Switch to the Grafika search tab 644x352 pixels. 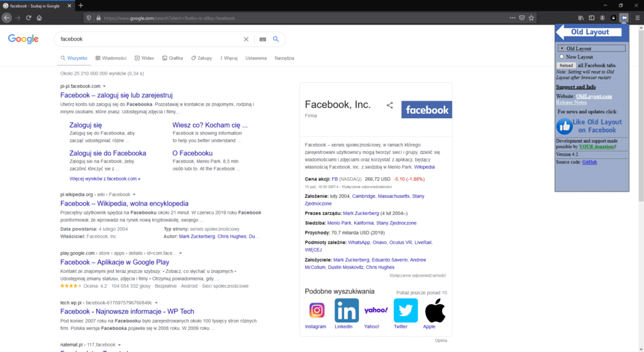(172, 58)
